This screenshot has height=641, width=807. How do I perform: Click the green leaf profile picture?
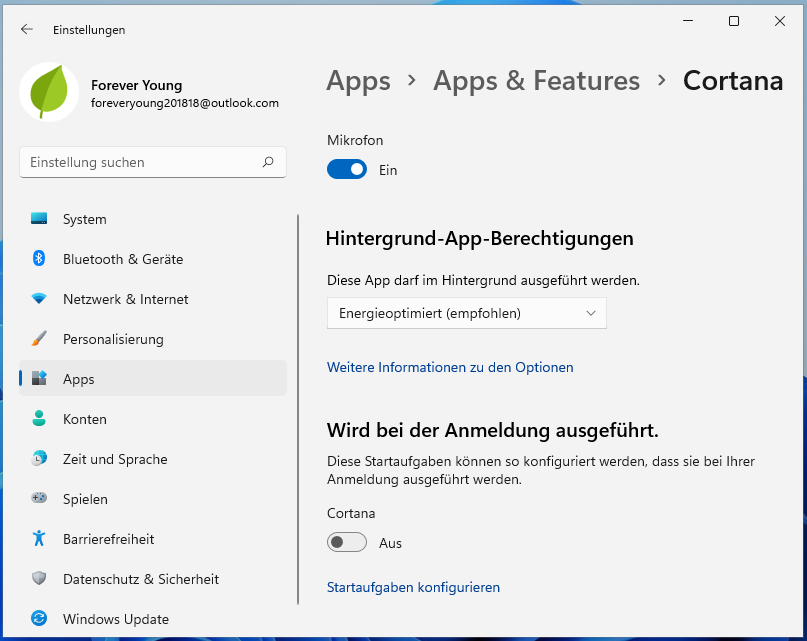click(x=49, y=92)
